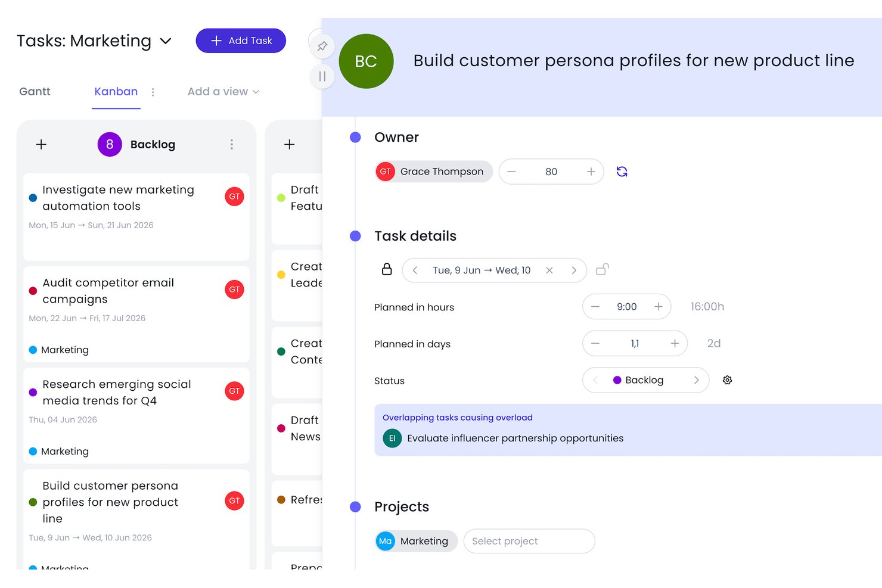Click the open lock icon after dates

tap(603, 269)
